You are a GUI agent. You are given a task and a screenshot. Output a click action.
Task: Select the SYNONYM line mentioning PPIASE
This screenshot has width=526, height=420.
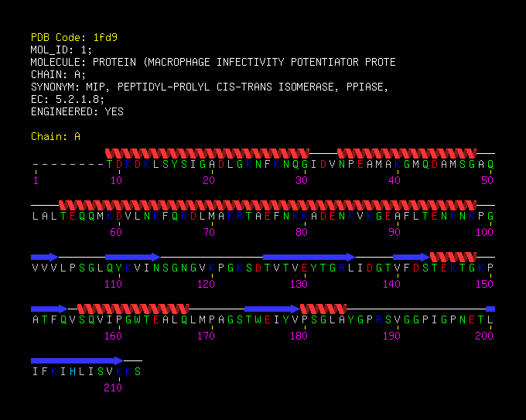tap(210, 87)
